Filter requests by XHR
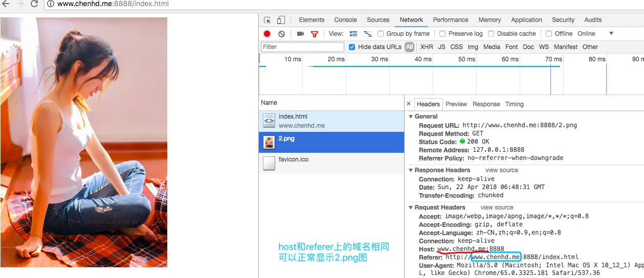This screenshot has width=644, height=278. pos(427,47)
